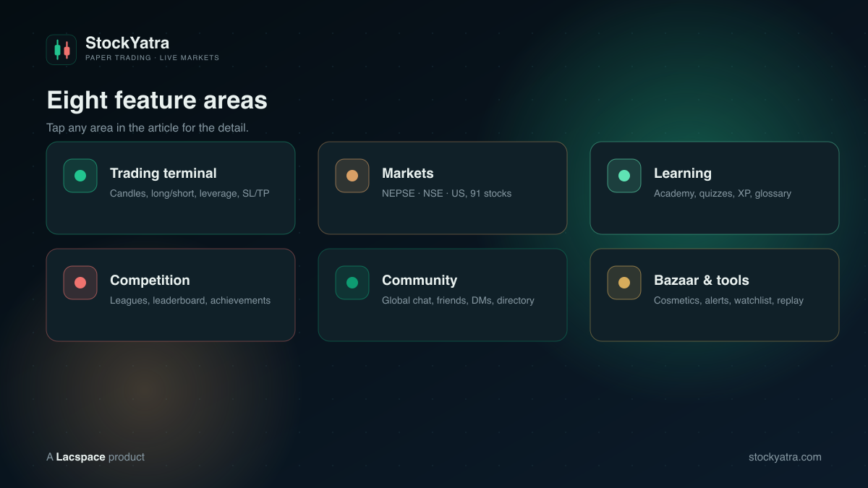
Task: Click the 'PAPER TRADING · LIVE MARKETS' tagline
Action: tap(152, 58)
